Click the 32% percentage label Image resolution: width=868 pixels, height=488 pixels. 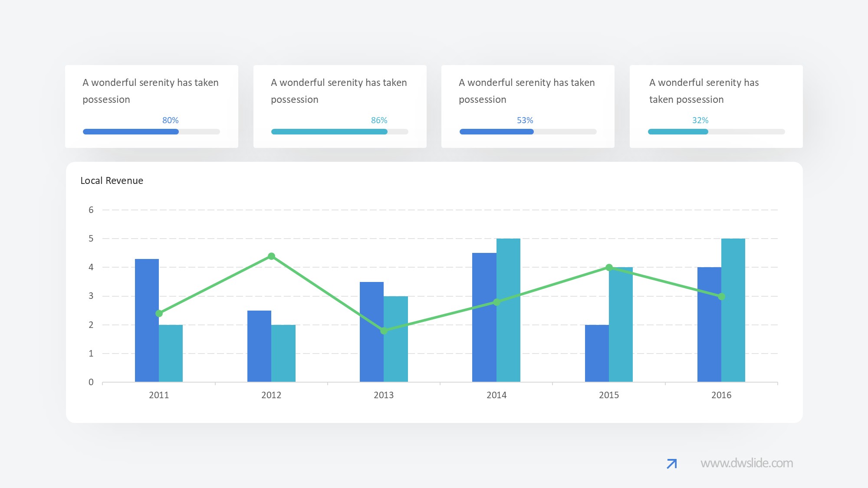click(x=700, y=120)
